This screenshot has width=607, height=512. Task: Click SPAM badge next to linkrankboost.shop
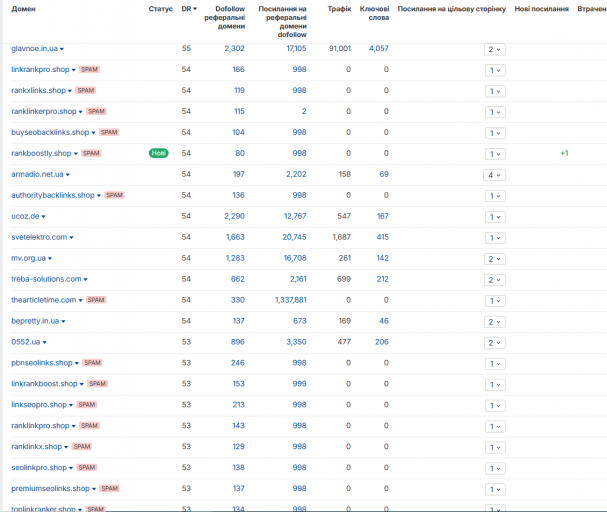97,384
